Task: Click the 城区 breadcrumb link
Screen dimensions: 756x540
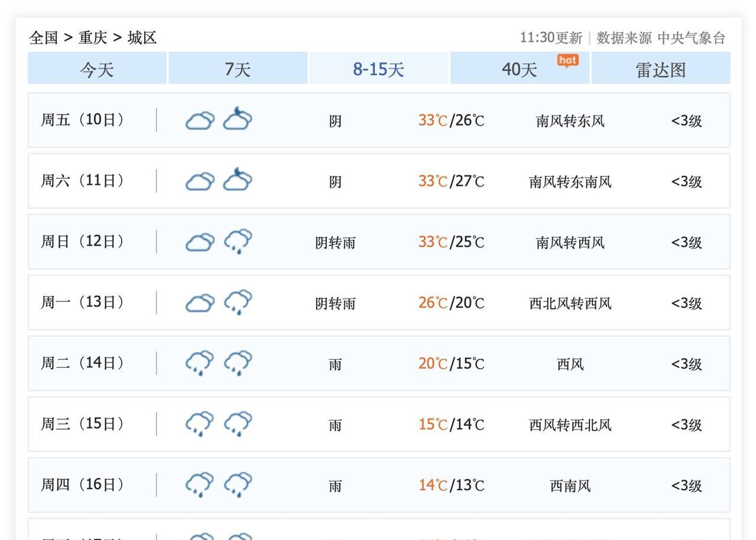Action: (x=142, y=38)
